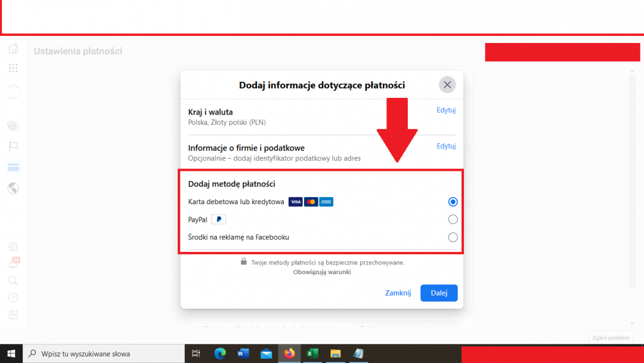Click the Windows taskbar search field
This screenshot has width=644, height=363.
tap(104, 353)
